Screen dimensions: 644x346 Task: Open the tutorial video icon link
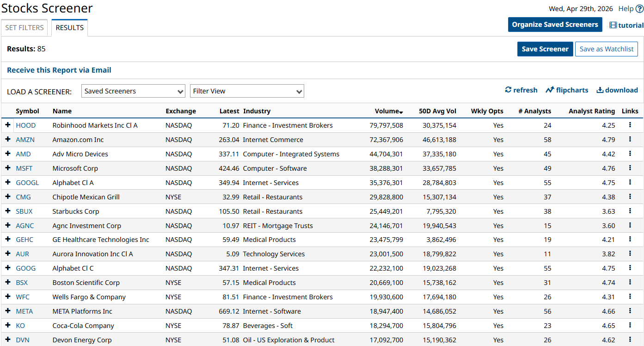coord(613,25)
